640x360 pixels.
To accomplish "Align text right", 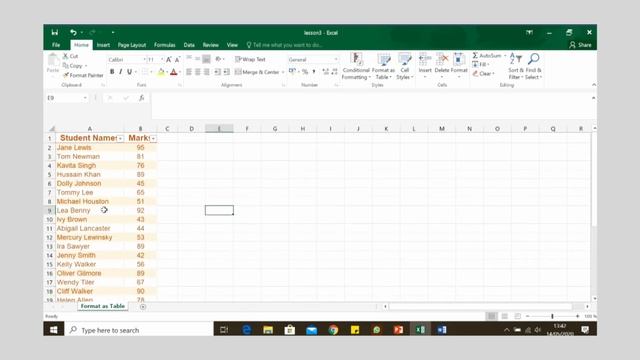I will click(207, 72).
